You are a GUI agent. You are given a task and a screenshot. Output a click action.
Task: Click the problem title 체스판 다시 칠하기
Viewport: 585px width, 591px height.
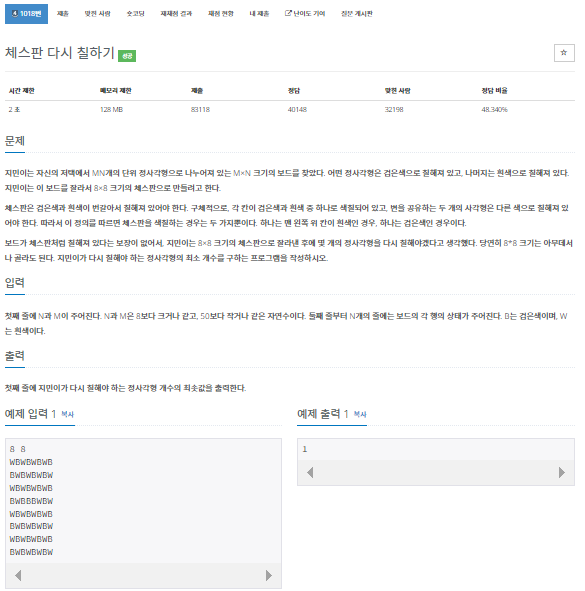[x=60, y=53]
